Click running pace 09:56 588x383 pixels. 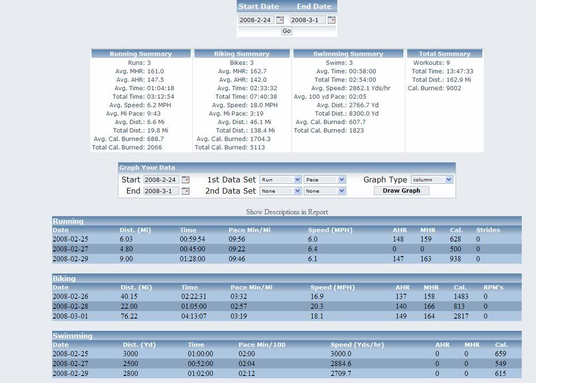coord(237,239)
